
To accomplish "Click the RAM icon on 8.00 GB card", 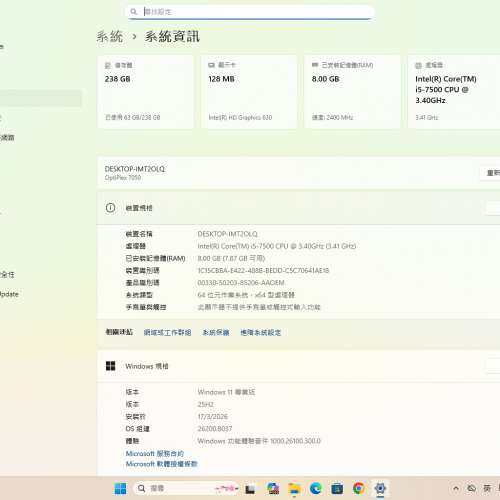I will pyautogui.click(x=315, y=65).
